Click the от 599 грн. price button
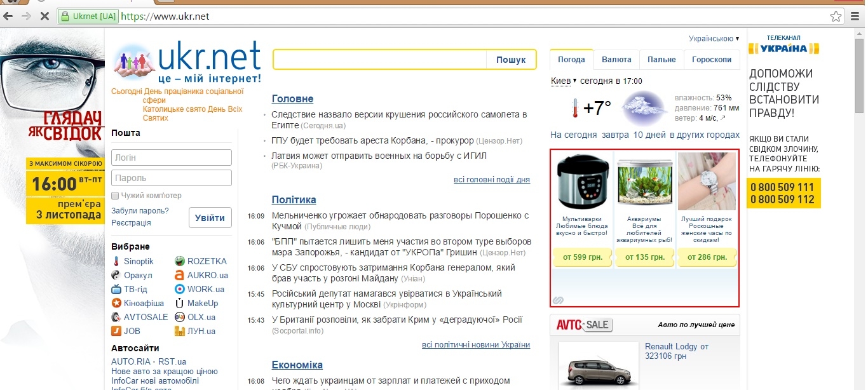868x390 pixels. pos(581,257)
